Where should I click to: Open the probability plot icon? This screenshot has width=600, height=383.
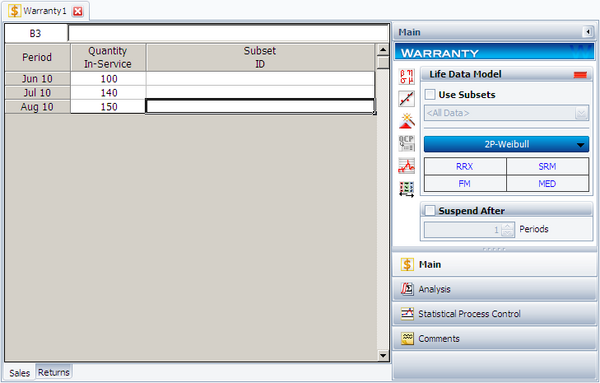406,99
